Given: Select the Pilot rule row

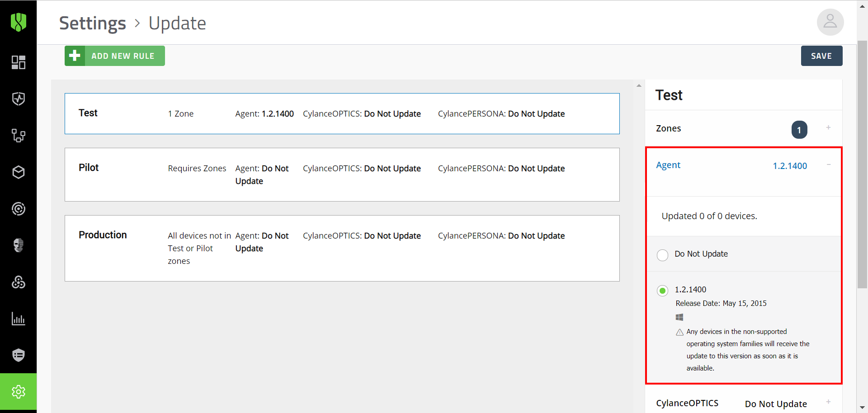Looking at the screenshot, I should pos(342,174).
